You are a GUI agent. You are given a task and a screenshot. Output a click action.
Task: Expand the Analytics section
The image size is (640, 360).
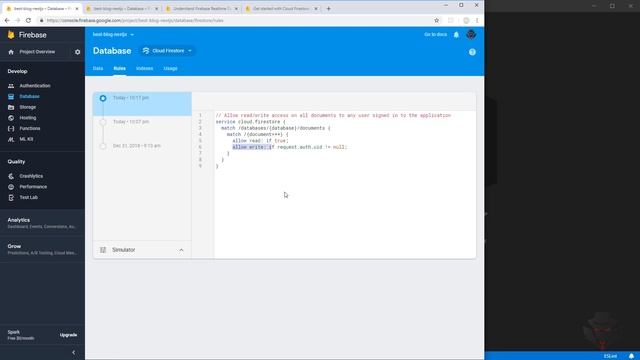click(42, 223)
